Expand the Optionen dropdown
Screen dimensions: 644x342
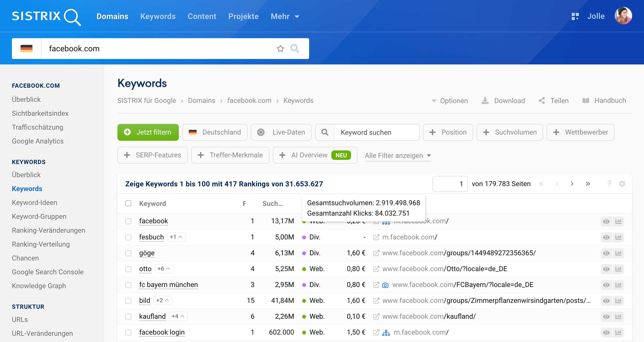click(x=450, y=100)
